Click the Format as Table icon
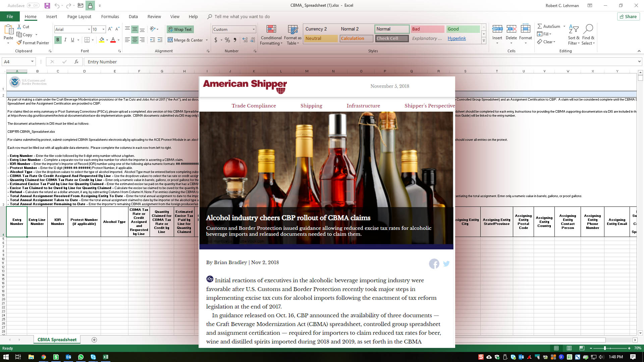Viewport: 644px width, 362px height. 293,29
